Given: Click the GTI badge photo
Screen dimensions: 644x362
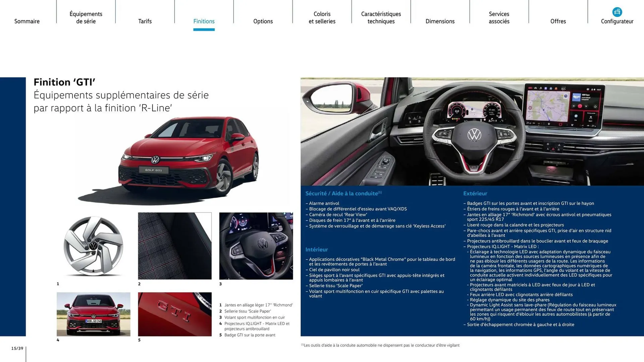Looking at the screenshot, I should point(174,314).
